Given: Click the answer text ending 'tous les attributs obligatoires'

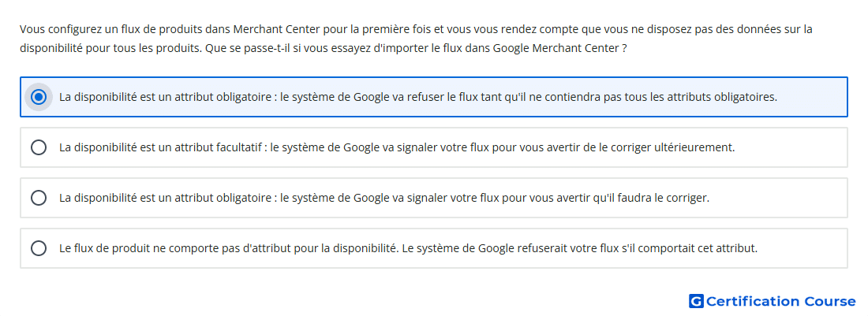Looking at the screenshot, I should click(x=418, y=97).
